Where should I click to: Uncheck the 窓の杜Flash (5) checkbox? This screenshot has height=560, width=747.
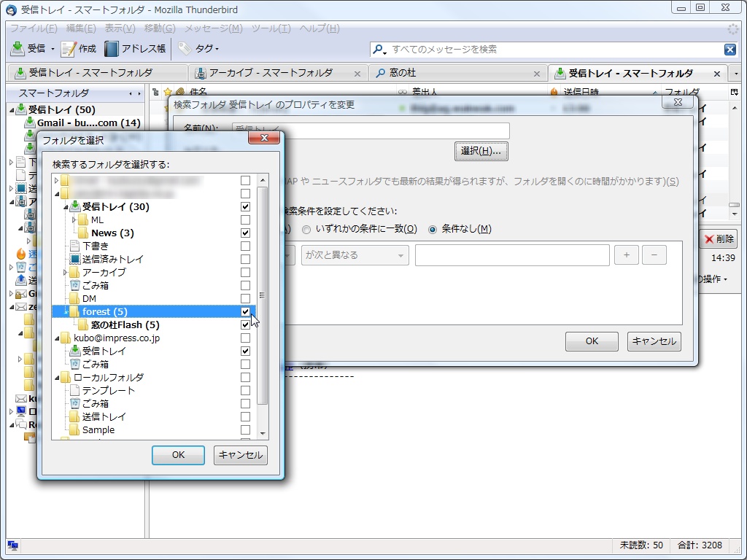tap(245, 324)
